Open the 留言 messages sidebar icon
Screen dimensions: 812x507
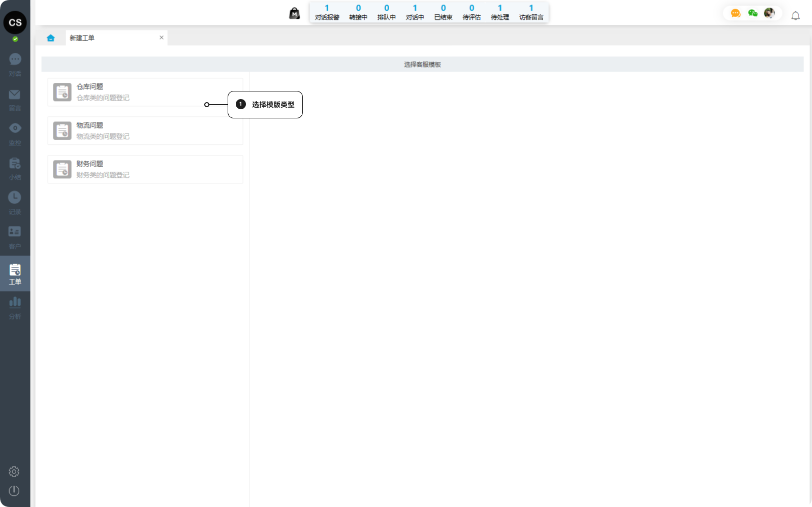pos(15,99)
